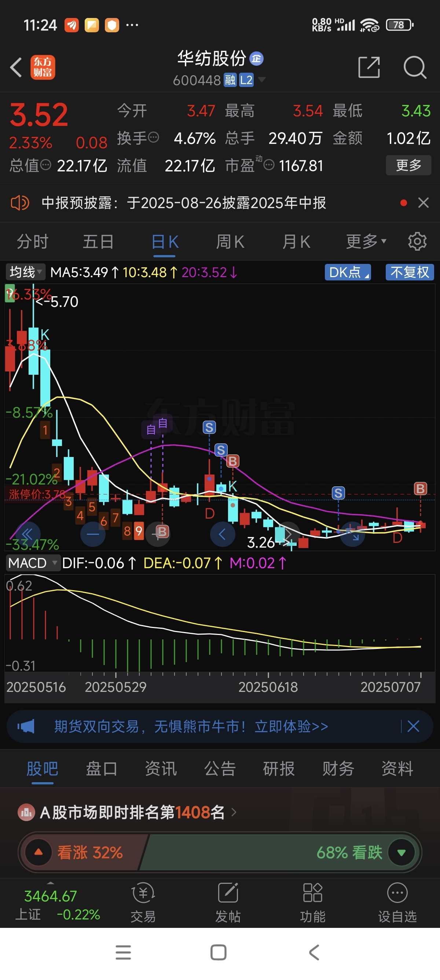Image resolution: width=440 pixels, height=980 pixels.
Task: Tap the 融 badge next to stock code
Action: pos(230,80)
